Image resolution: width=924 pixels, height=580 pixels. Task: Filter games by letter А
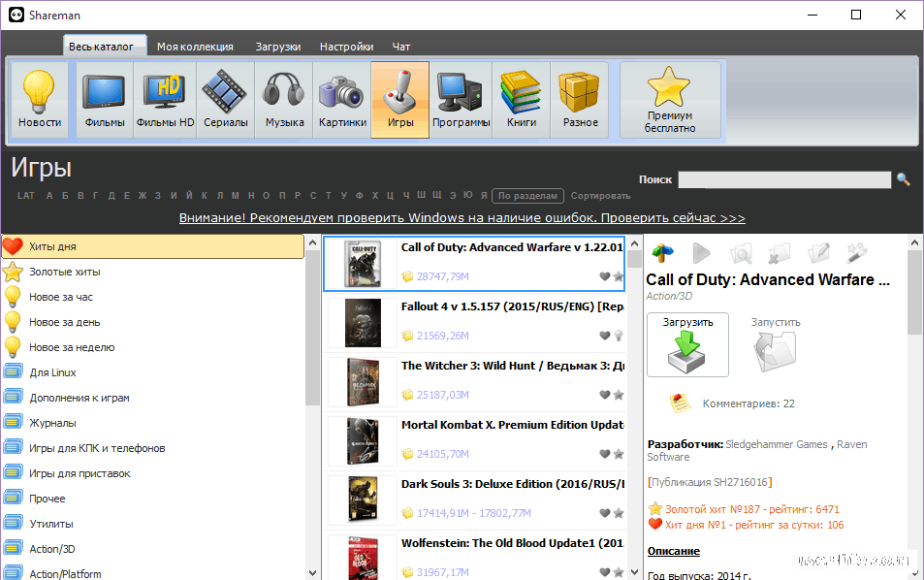[x=49, y=196]
